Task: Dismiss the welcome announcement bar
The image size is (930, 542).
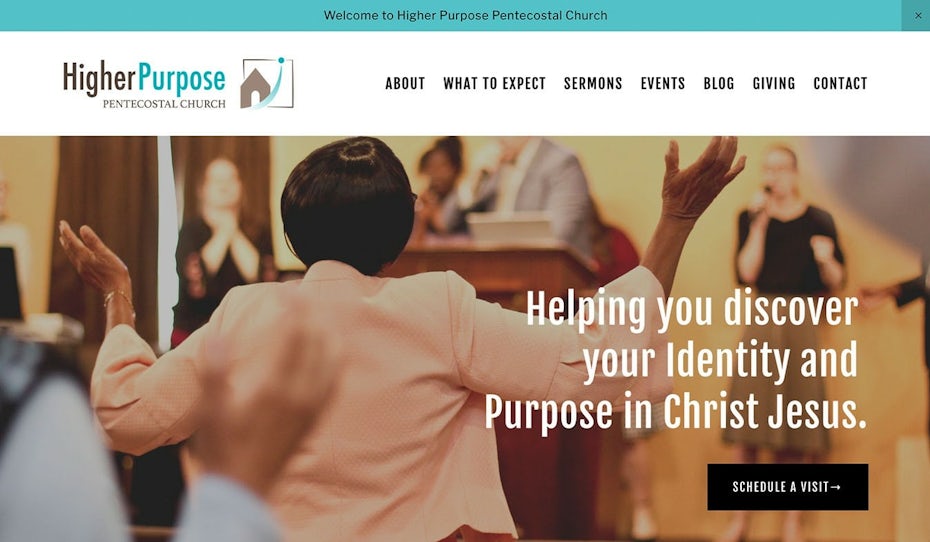Action: 917,15
